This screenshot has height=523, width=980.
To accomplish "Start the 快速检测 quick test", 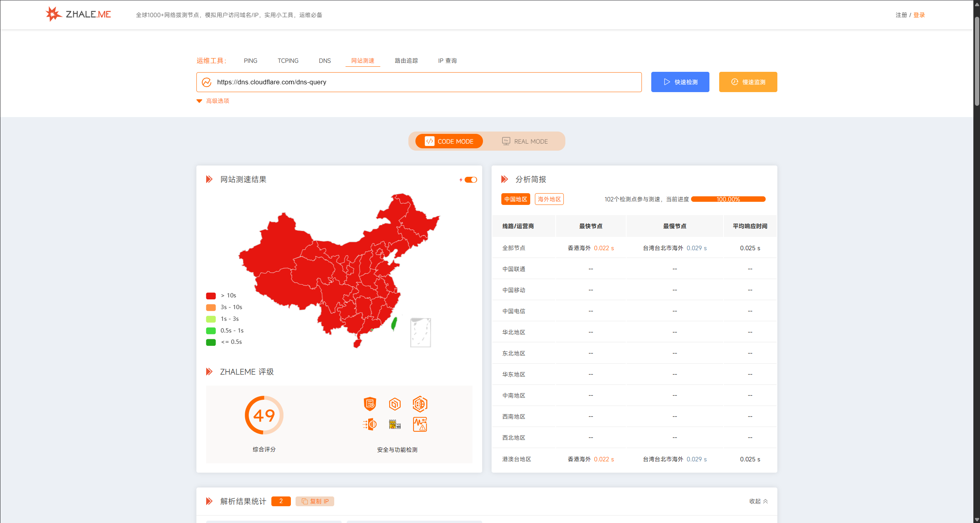I will click(680, 82).
